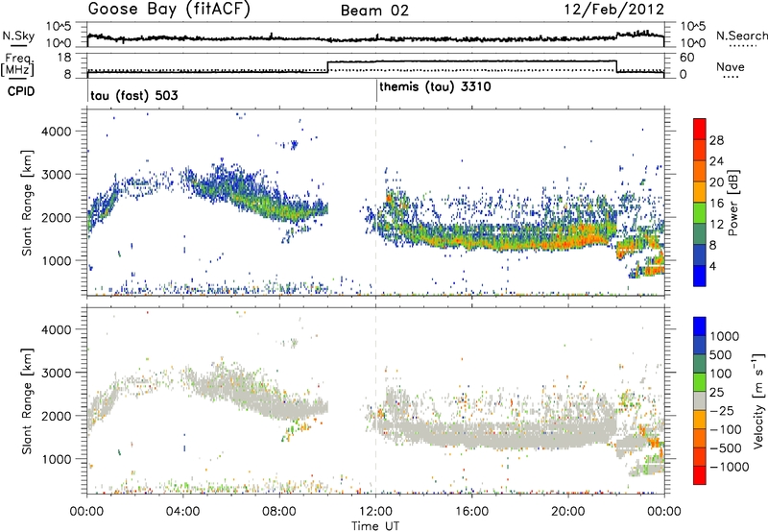Click the dashed 12:00 marker in the Power panel
The image size is (768, 532).
point(375,203)
